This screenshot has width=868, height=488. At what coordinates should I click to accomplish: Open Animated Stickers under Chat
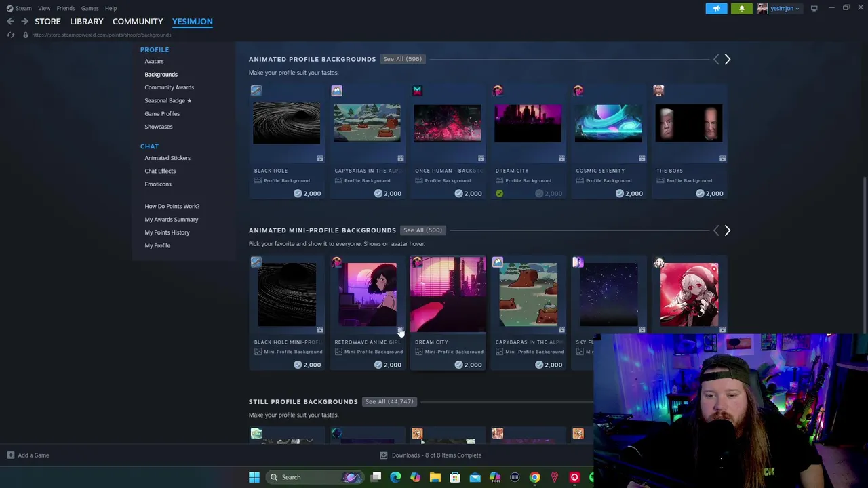pos(167,158)
